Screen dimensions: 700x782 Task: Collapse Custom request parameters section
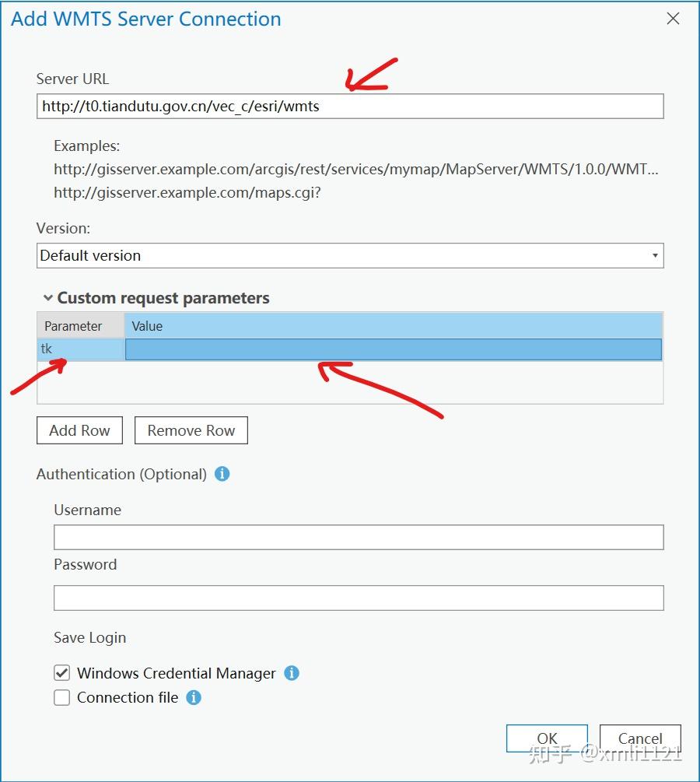[x=48, y=298]
